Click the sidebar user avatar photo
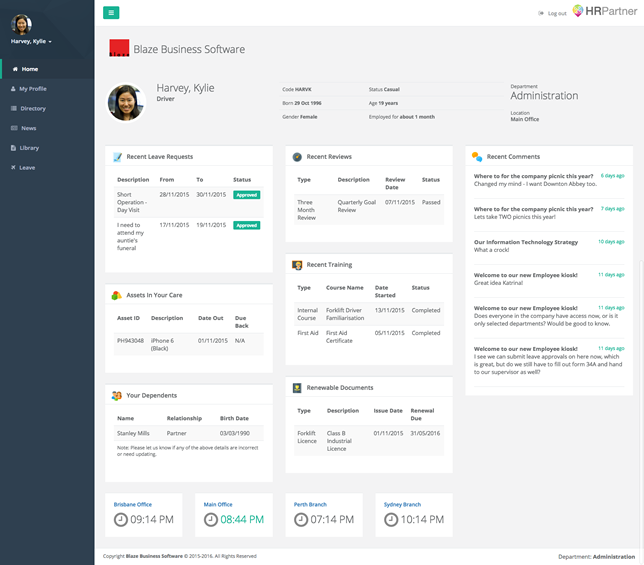The width and height of the screenshot is (644, 565). (21, 25)
